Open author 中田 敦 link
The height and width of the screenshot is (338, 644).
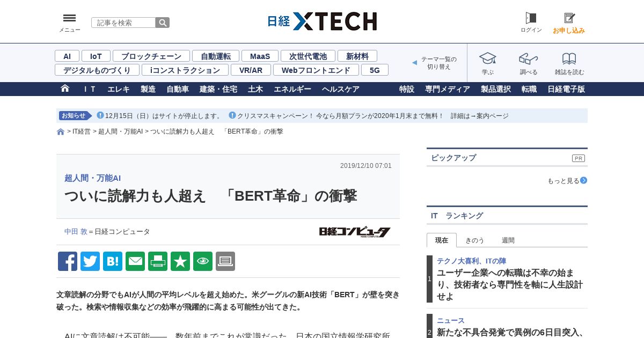(x=76, y=232)
